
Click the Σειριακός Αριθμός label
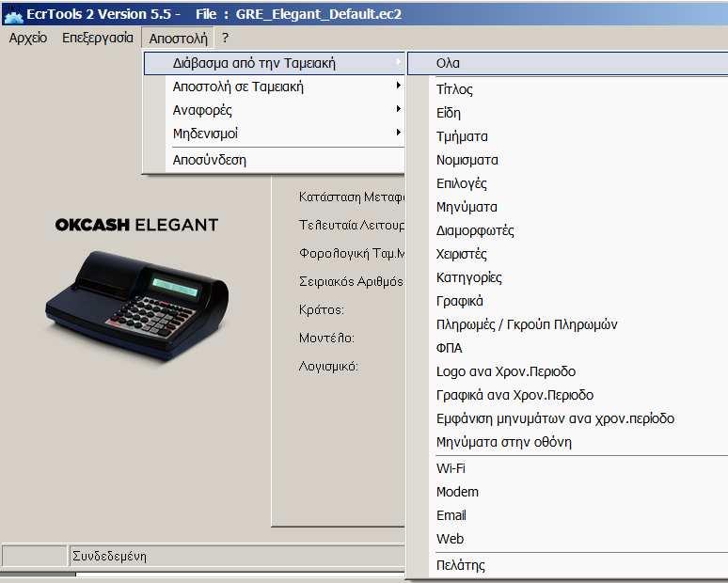(351, 282)
